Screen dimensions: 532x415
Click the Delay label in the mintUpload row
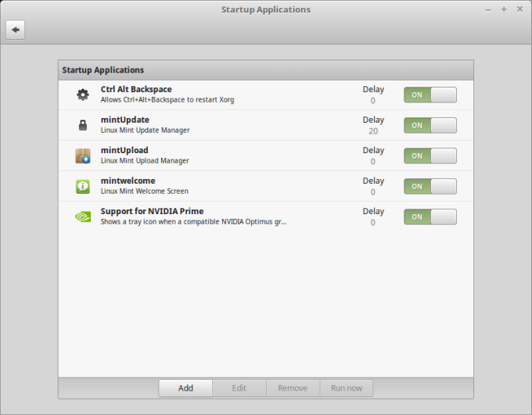[373, 151]
